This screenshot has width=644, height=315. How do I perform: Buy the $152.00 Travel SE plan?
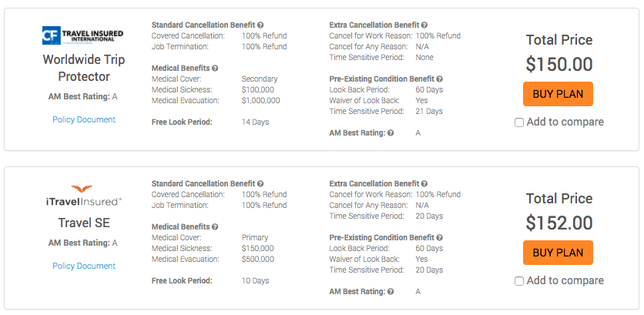pyautogui.click(x=558, y=253)
